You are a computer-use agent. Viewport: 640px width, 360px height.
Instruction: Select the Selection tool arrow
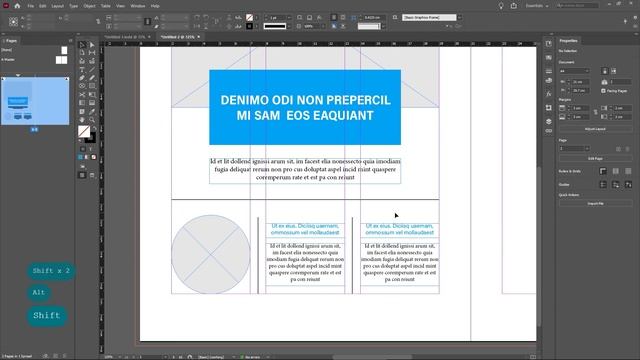82,45
